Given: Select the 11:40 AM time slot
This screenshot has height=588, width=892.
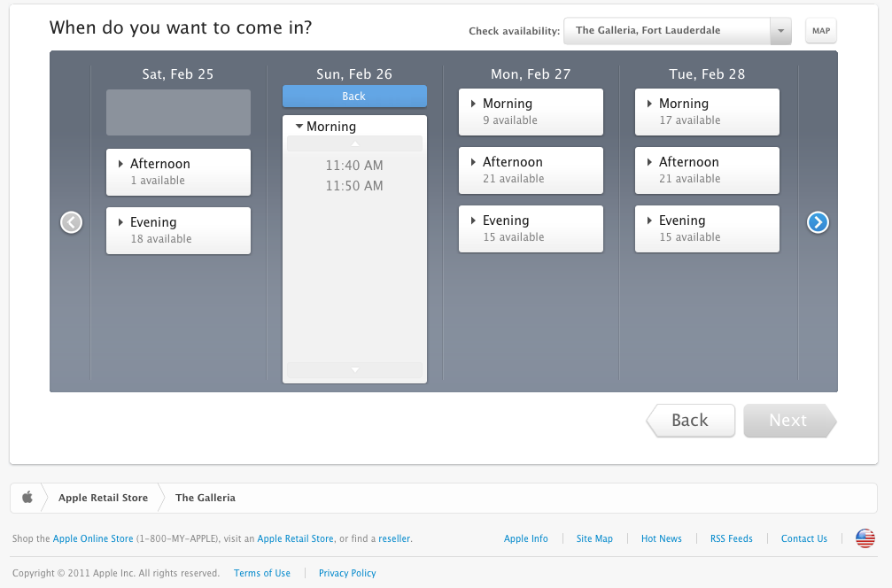Looking at the screenshot, I should click(354, 166).
